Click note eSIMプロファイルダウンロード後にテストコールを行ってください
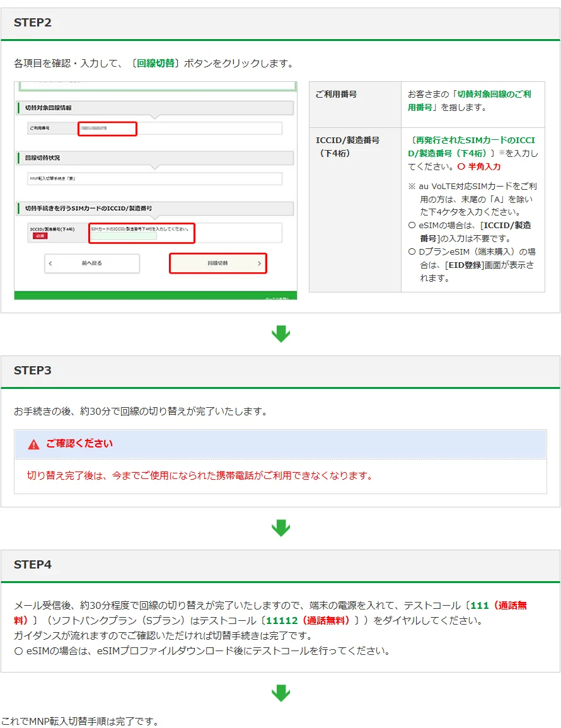Image resolution: width=561 pixels, height=728 pixels. click(x=202, y=651)
